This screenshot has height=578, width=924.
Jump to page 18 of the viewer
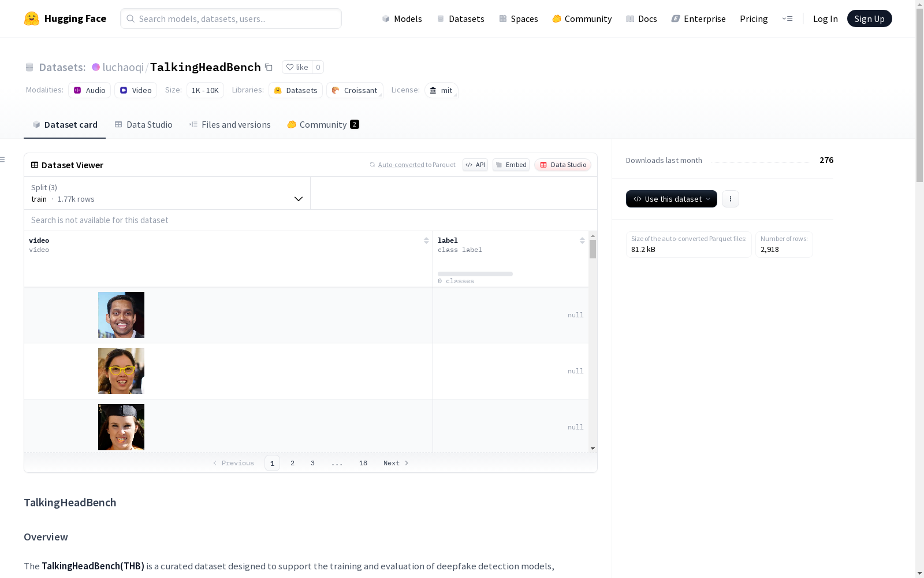[363, 463]
